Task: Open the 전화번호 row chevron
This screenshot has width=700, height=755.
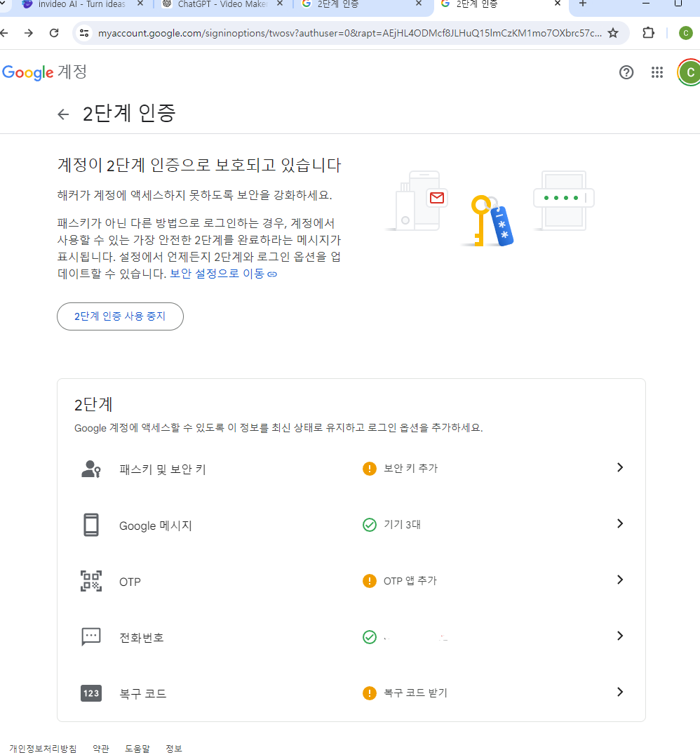Action: 620,636
